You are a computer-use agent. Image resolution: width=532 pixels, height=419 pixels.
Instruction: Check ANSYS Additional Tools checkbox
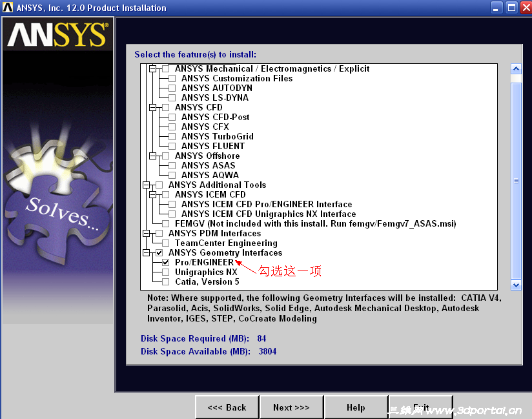[159, 185]
